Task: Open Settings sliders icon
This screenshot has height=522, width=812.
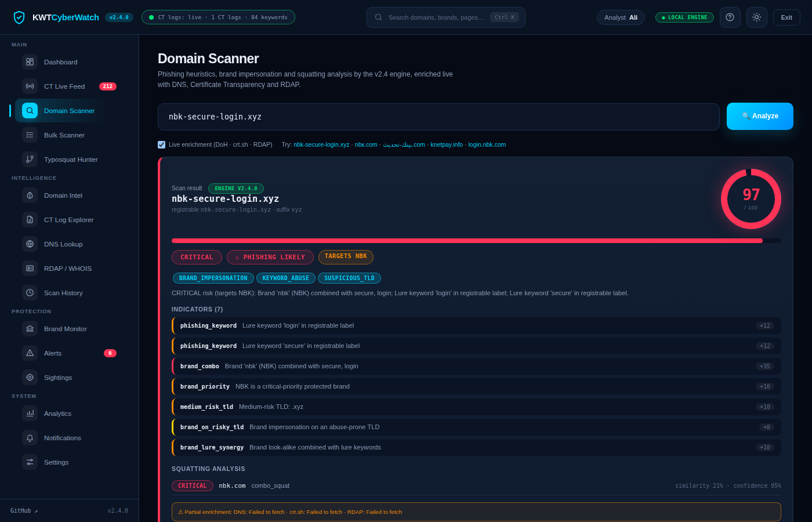Action: (30, 462)
